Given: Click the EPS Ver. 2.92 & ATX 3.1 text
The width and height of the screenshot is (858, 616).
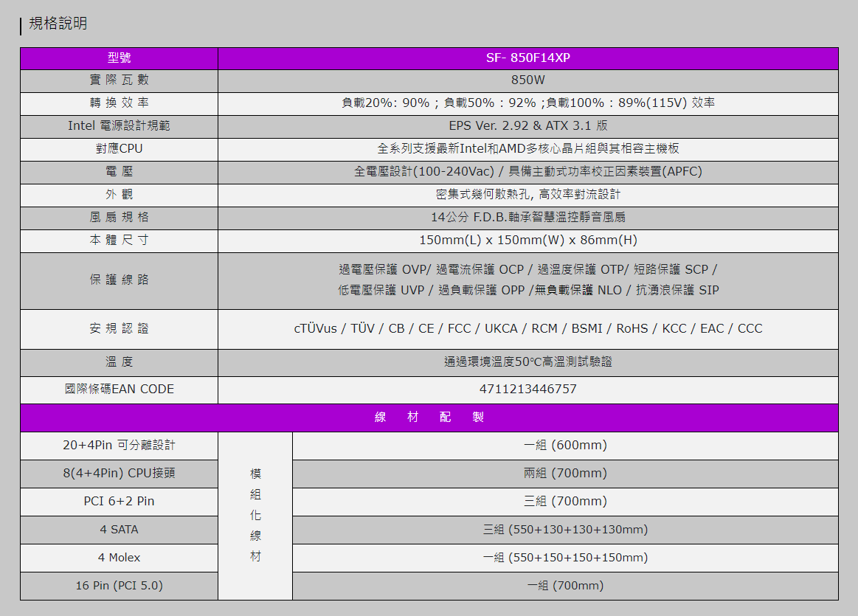Looking at the screenshot, I should click(x=528, y=126).
